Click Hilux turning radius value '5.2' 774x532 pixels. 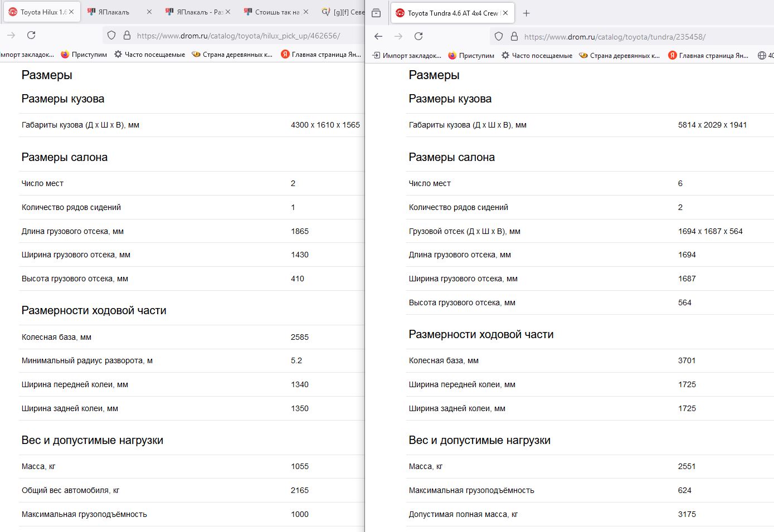coord(296,360)
